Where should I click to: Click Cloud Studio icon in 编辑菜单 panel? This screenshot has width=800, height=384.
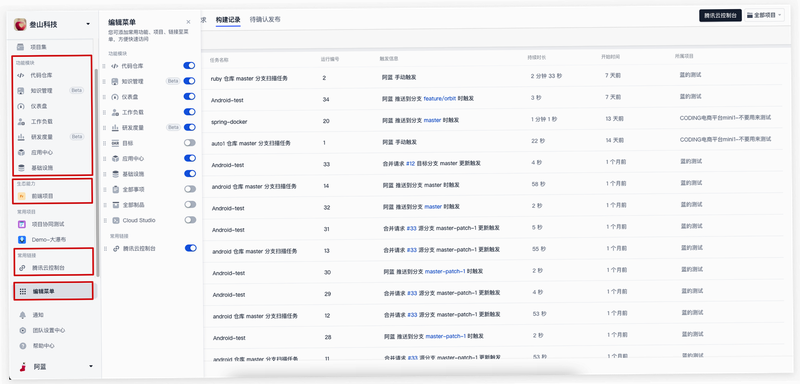coord(115,220)
